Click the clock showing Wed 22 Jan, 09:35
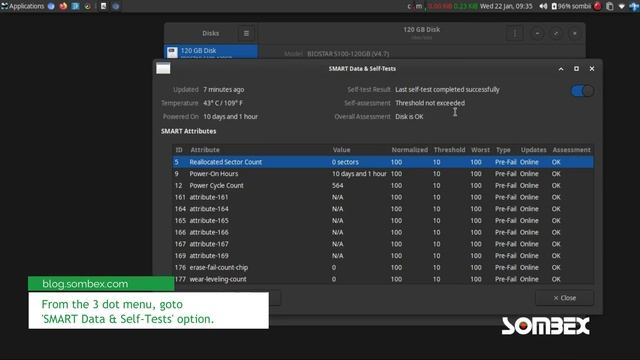Screen dimensions: 640x360 tap(506, 6)
